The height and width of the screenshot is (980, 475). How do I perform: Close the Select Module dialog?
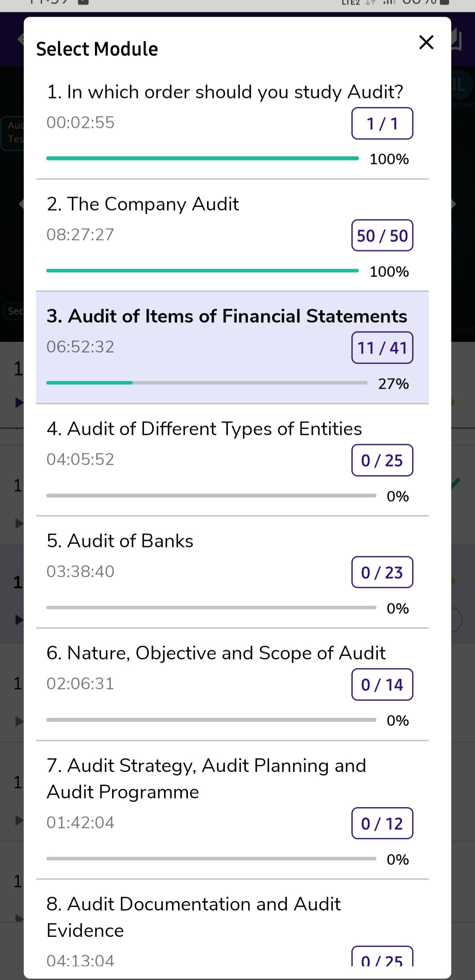point(426,43)
